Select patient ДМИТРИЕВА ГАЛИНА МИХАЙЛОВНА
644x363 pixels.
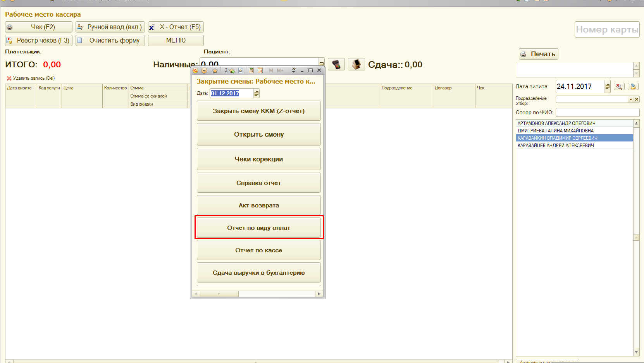(x=555, y=131)
